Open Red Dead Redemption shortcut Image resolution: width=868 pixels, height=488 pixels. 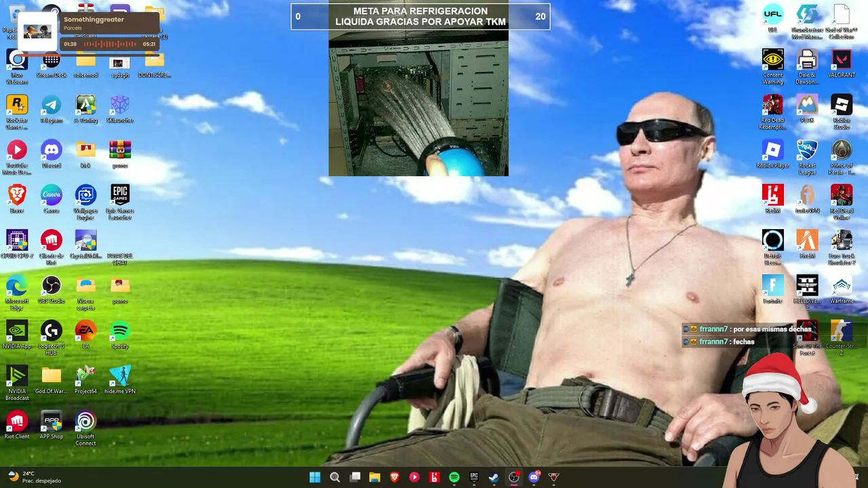pos(772,113)
